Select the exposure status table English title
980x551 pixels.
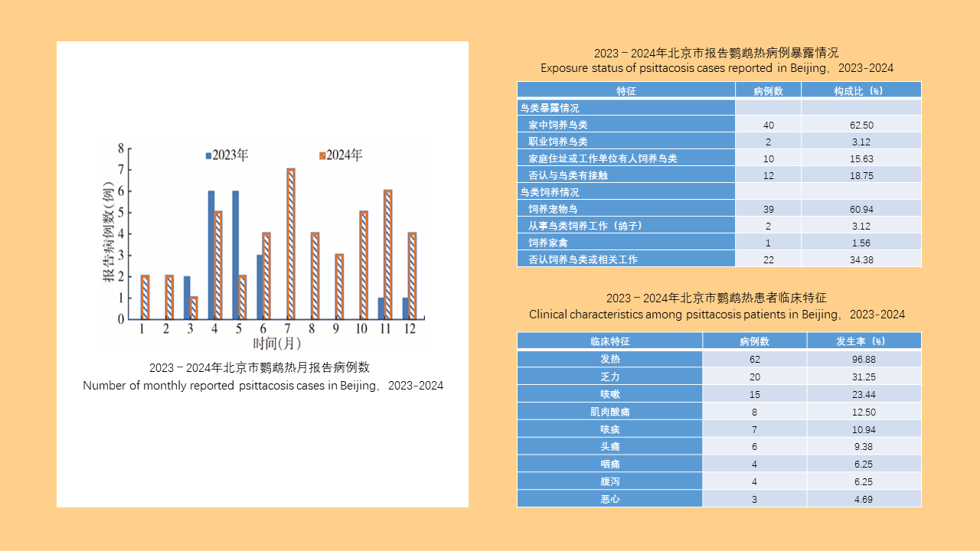(717, 68)
